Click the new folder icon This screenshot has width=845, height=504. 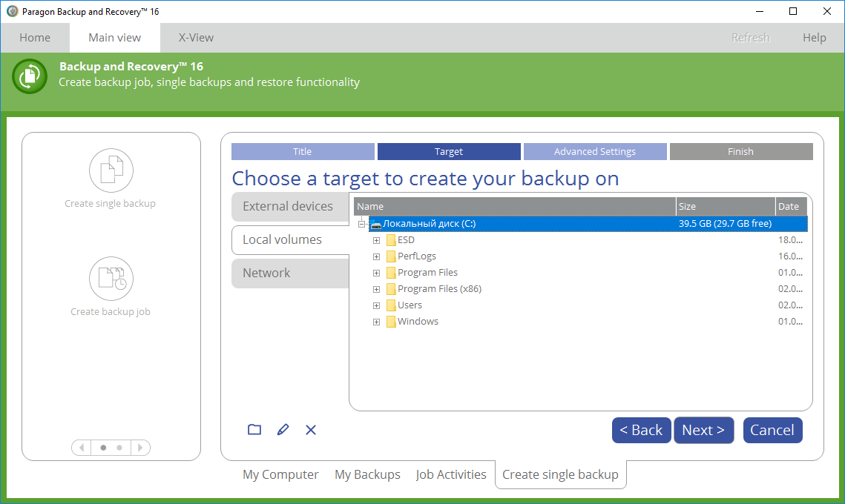254,430
